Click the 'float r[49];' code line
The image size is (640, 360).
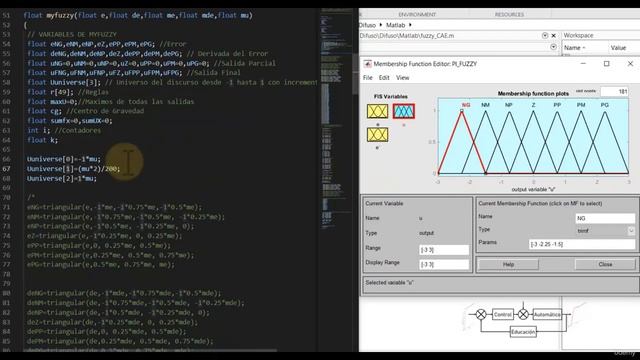pos(68,92)
